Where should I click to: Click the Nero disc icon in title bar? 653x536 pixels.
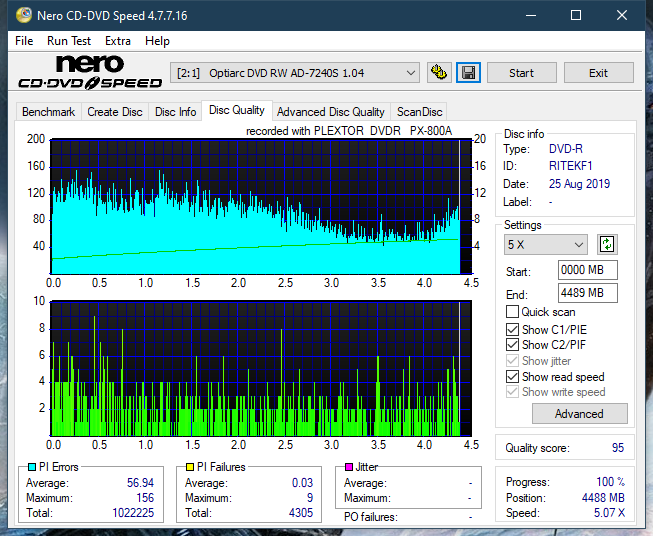pyautogui.click(x=24, y=15)
